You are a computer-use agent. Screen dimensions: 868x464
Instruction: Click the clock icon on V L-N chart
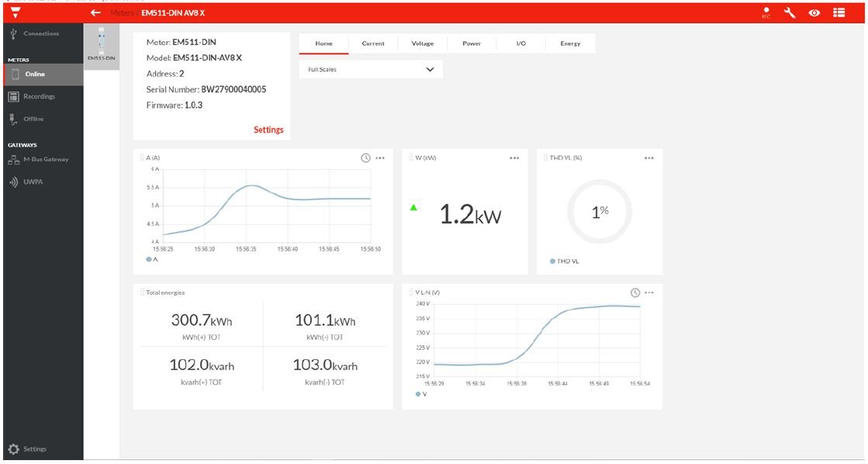coord(635,293)
